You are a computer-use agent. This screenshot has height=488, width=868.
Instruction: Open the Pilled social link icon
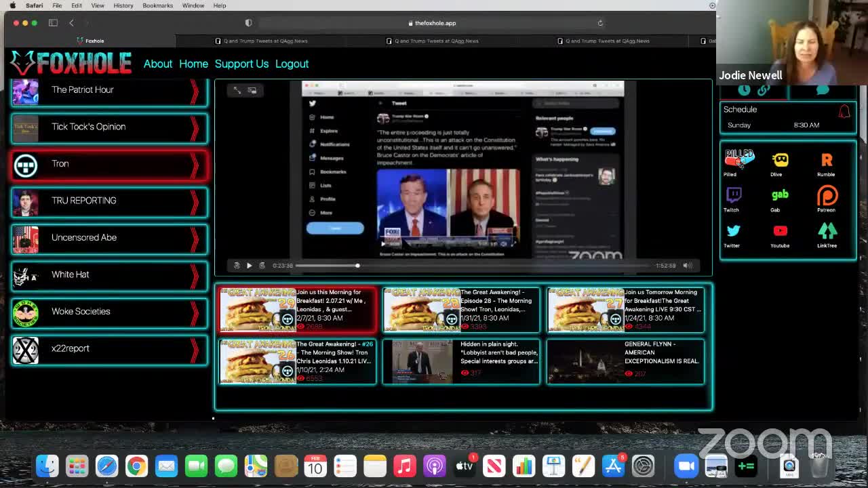[738, 159]
